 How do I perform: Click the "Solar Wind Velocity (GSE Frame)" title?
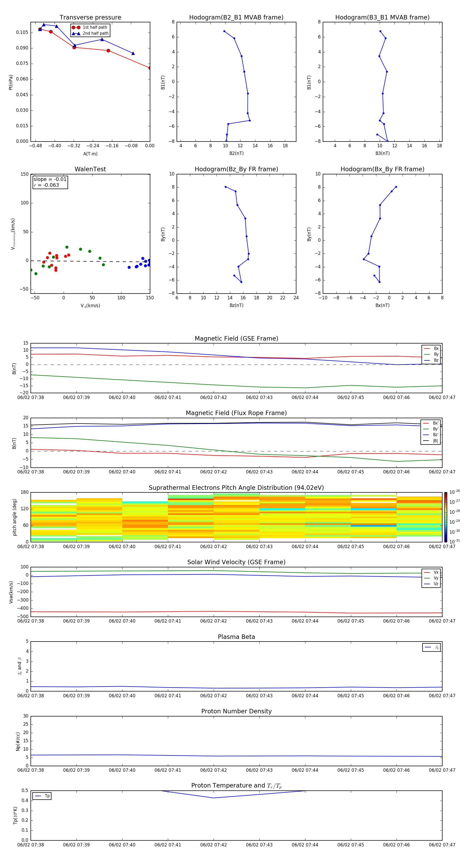pos(236,562)
